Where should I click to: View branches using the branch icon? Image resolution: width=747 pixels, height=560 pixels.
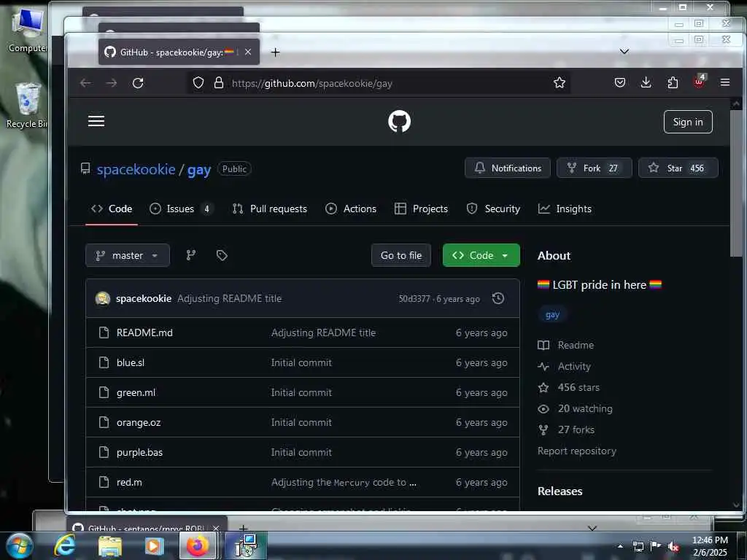click(x=191, y=255)
